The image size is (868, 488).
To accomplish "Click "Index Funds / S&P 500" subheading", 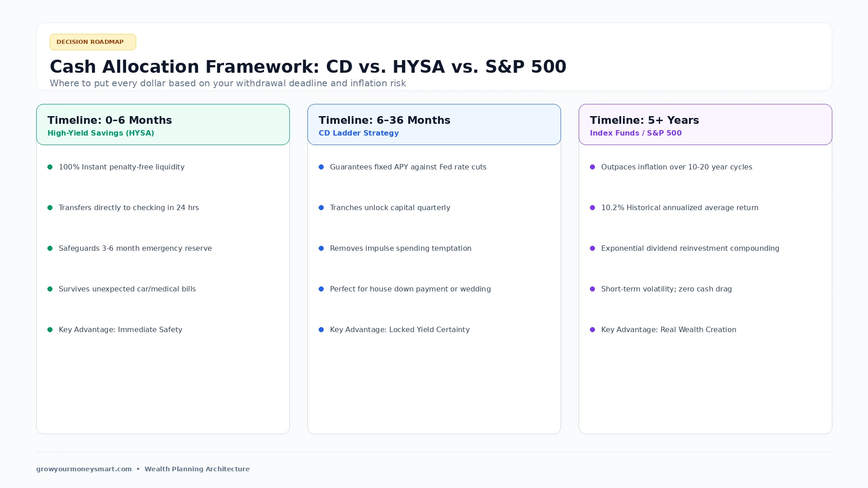I will coord(636,133).
